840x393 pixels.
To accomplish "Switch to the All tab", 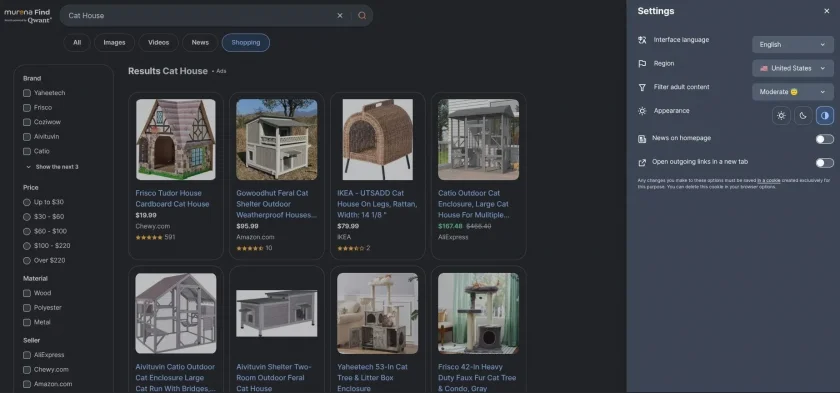I will pyautogui.click(x=77, y=43).
